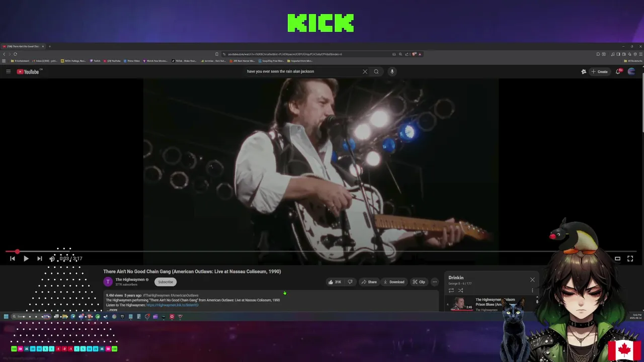Open the Highwaymen listen link in description

click(x=172, y=305)
